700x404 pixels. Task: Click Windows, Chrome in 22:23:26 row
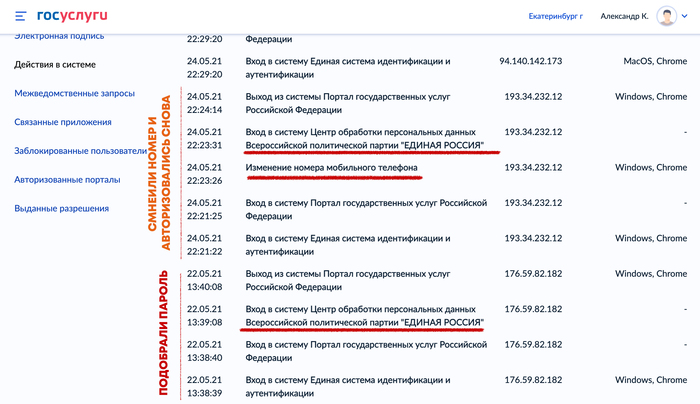(651, 167)
